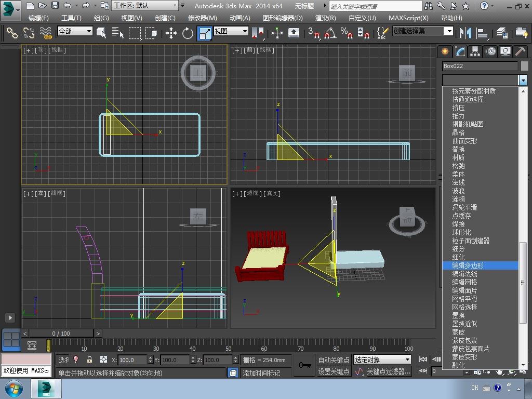
Task: Click the Save File disk icon
Action: tap(55, 6)
